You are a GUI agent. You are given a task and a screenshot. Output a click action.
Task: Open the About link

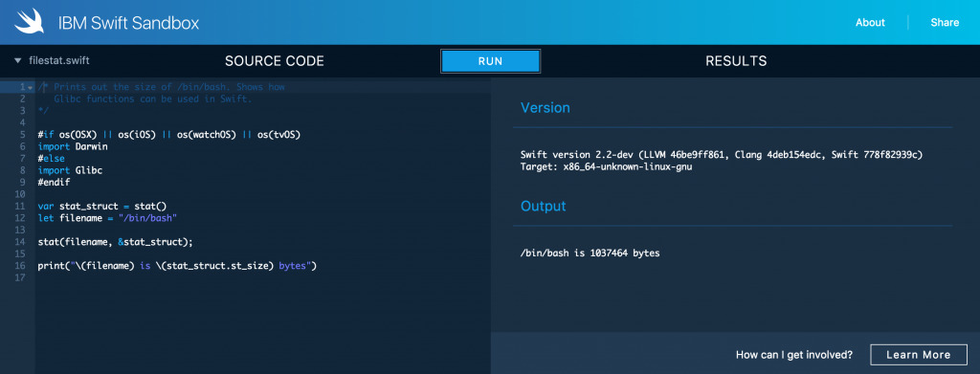pyautogui.click(x=870, y=22)
